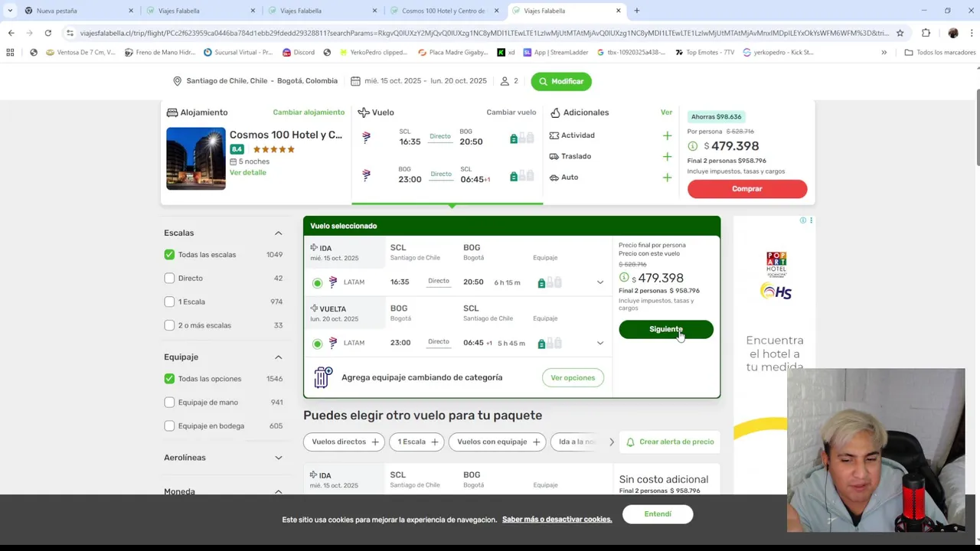Check the 1 Escala filter
The height and width of the screenshot is (551, 980).
point(169,302)
